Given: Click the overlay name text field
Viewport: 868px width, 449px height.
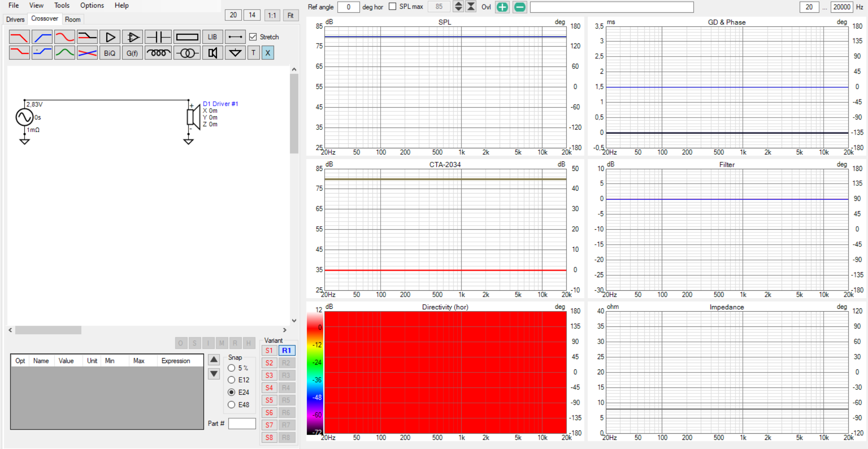Looking at the screenshot, I should pyautogui.click(x=612, y=7).
